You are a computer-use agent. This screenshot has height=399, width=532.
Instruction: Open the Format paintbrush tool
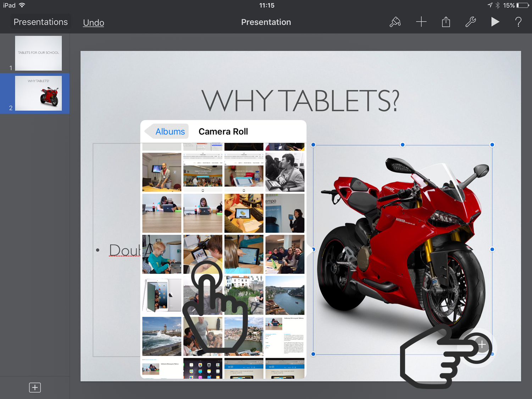tap(395, 22)
